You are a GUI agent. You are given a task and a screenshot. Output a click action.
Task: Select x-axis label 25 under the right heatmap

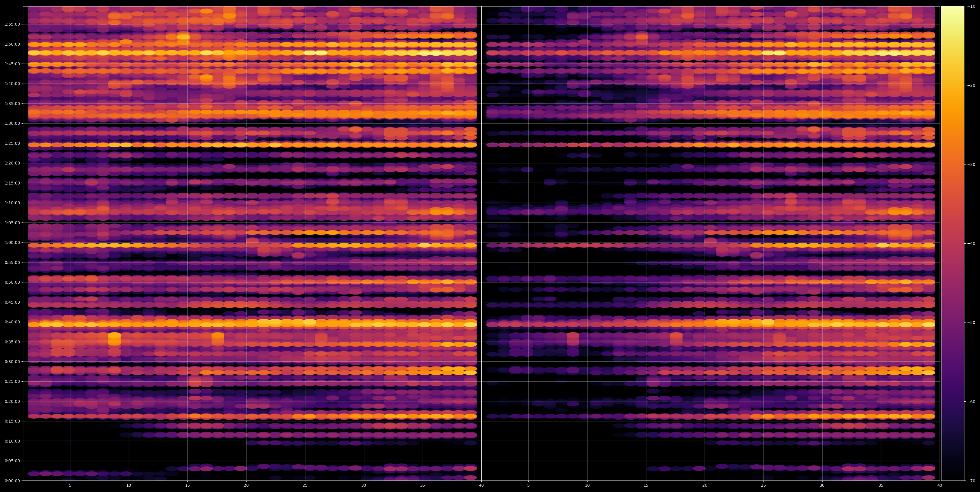point(763,486)
